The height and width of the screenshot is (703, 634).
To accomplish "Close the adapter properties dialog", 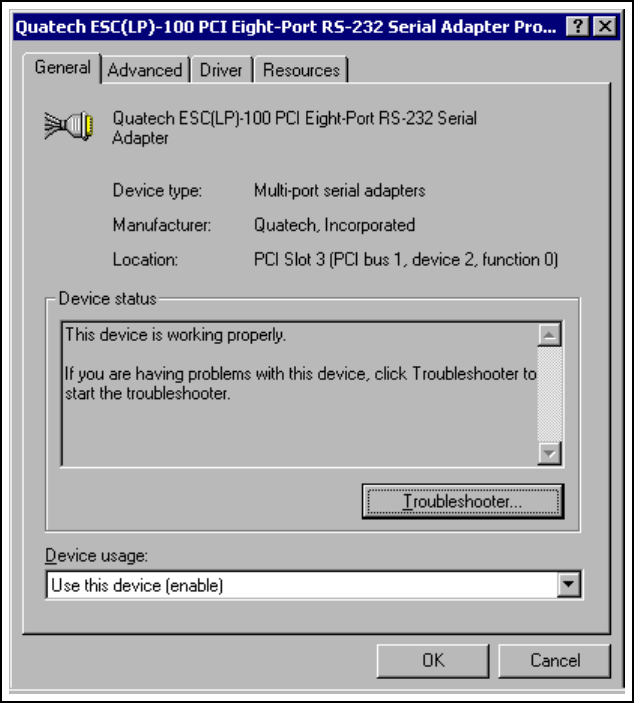I will 605,26.
